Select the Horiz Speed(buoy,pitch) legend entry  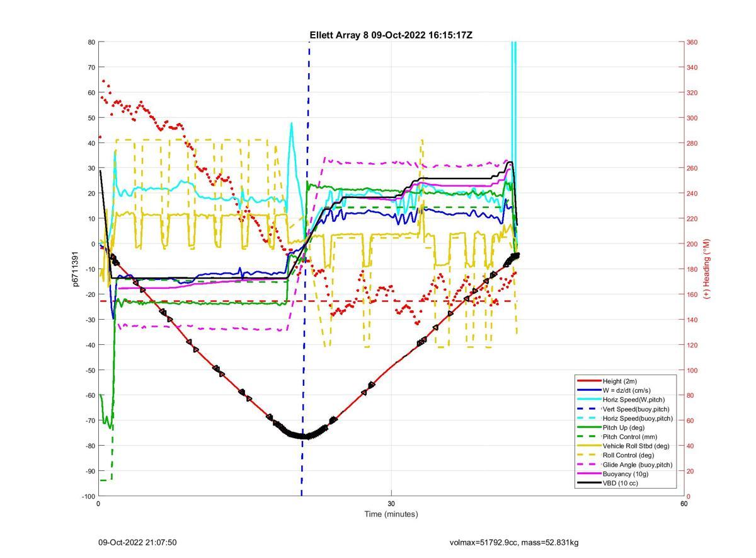[624, 419]
